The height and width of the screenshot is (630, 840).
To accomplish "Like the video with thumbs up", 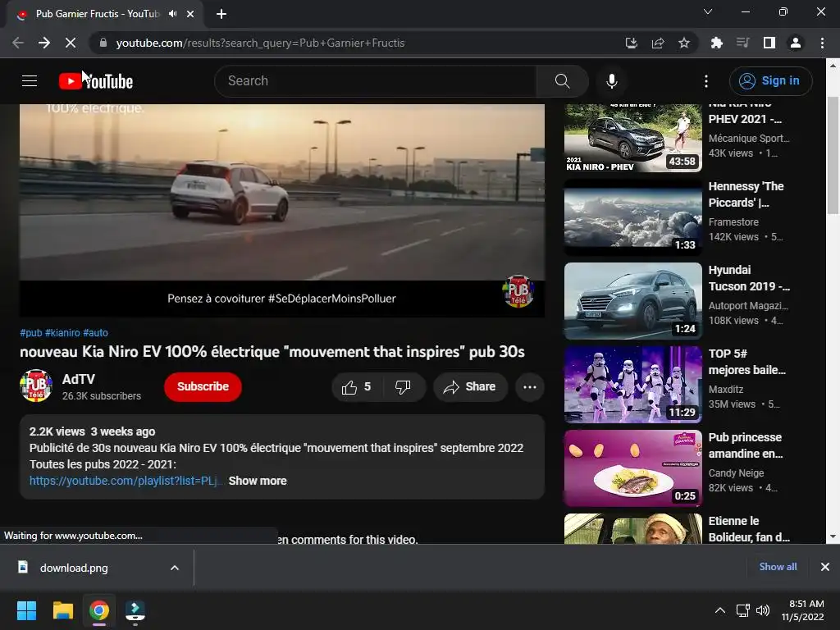I will point(357,387).
